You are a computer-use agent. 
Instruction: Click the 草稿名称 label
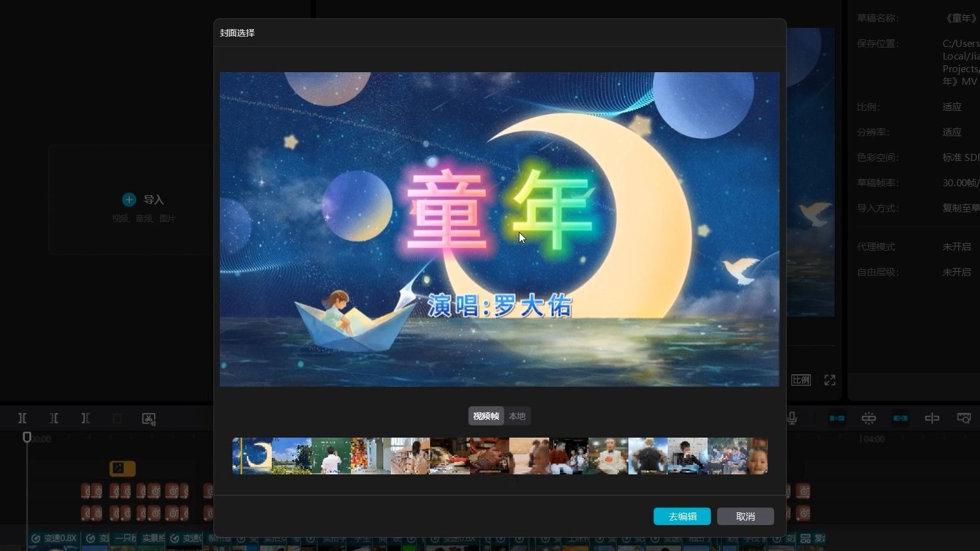pyautogui.click(x=878, y=18)
